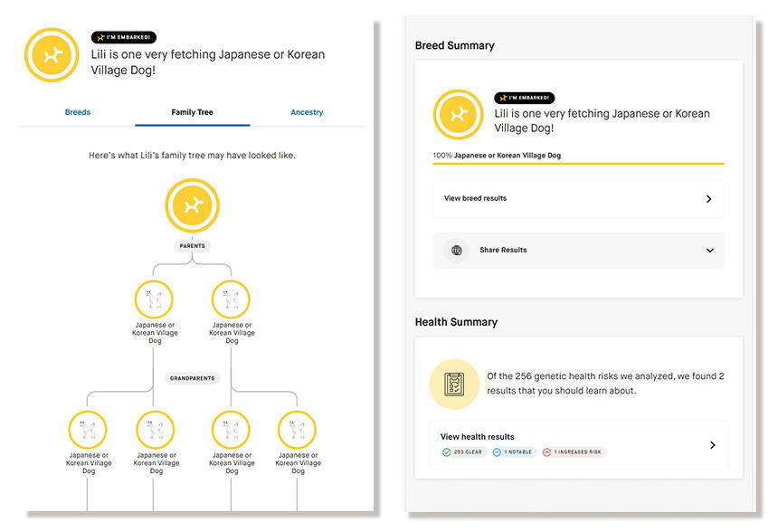This screenshot has height=532, width=778.
Task: Open View health results arrow
Action: (x=712, y=445)
